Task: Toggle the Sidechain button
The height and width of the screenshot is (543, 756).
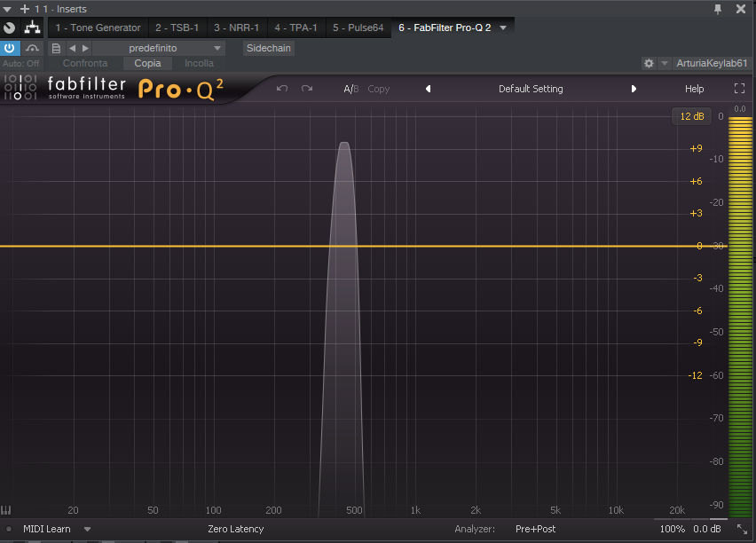Action: (269, 48)
